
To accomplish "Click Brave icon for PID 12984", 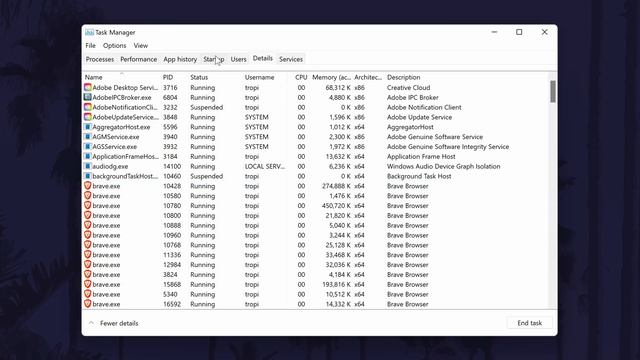I will [87, 264].
